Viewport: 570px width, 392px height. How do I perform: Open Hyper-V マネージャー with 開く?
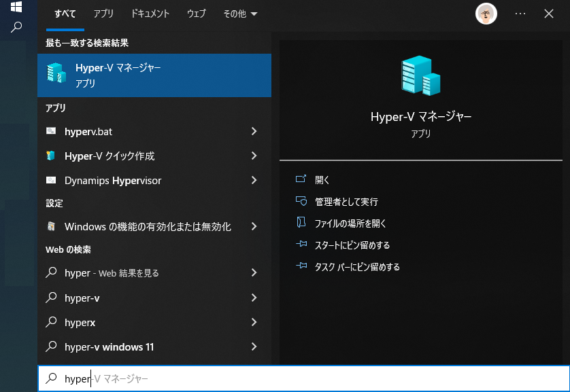click(322, 179)
